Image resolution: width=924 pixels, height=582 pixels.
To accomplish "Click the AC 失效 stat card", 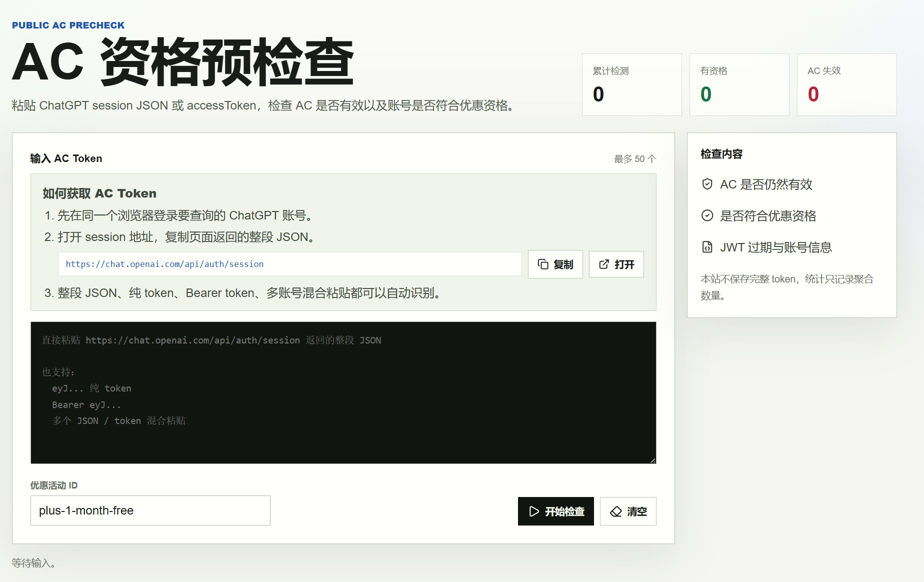I will pyautogui.click(x=847, y=85).
